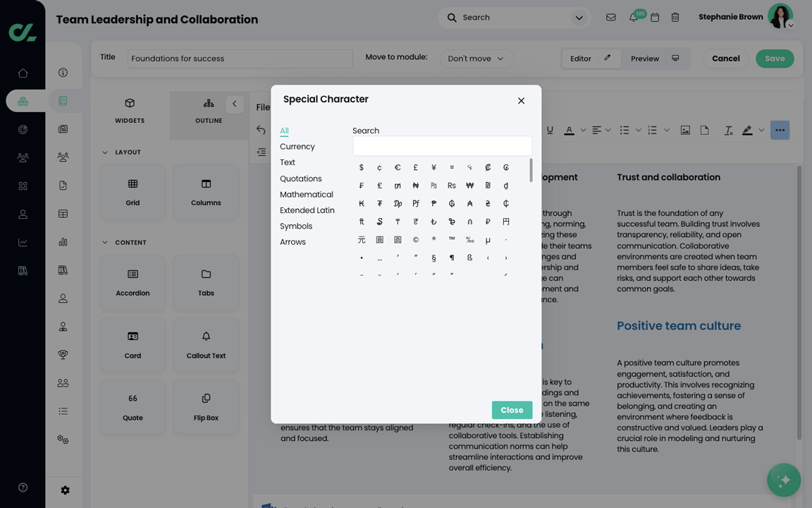Add a Grid layout widget
Image resolution: width=812 pixels, height=508 pixels.
[x=133, y=192]
